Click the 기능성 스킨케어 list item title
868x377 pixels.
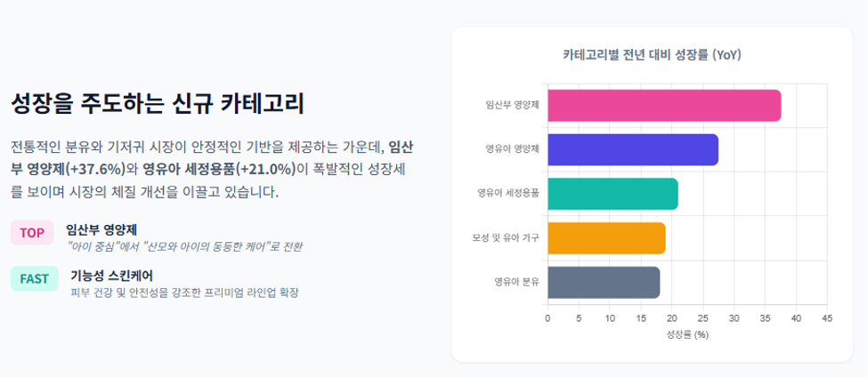click(x=111, y=275)
